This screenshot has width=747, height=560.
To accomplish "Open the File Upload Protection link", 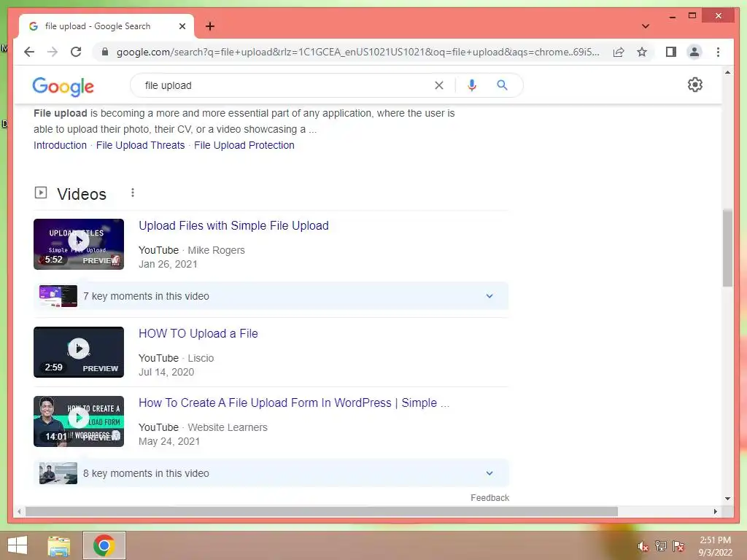I will coord(244,145).
